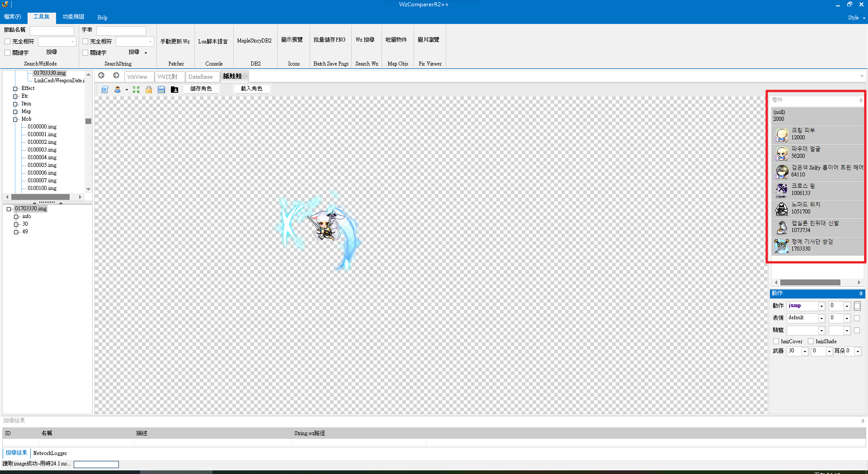Click the back navigation arrow icon

[x=101, y=76]
